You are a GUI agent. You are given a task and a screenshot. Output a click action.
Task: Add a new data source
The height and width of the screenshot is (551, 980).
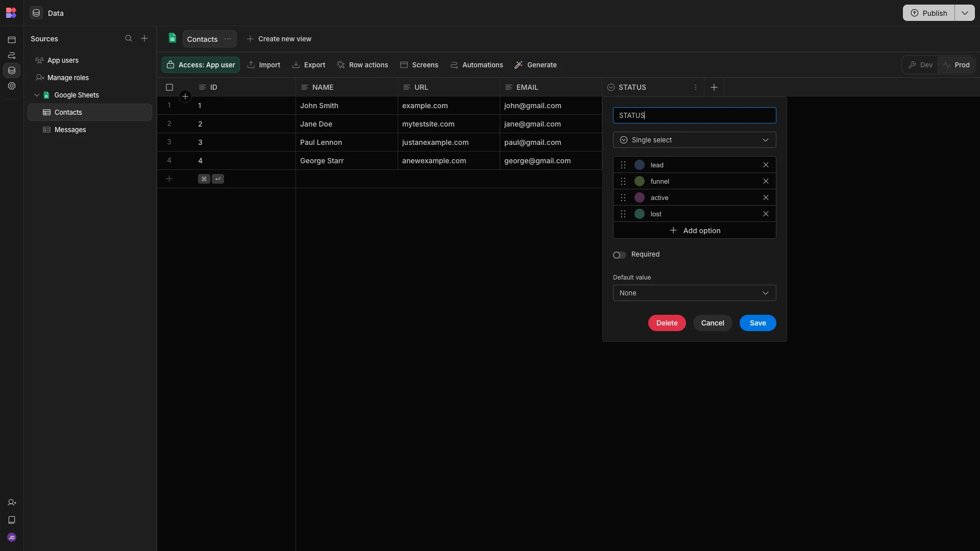coord(144,39)
